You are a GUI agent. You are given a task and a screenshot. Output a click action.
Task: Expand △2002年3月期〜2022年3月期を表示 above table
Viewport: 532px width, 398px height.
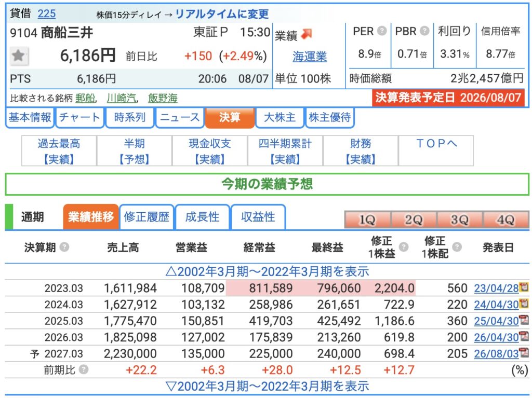267,271
